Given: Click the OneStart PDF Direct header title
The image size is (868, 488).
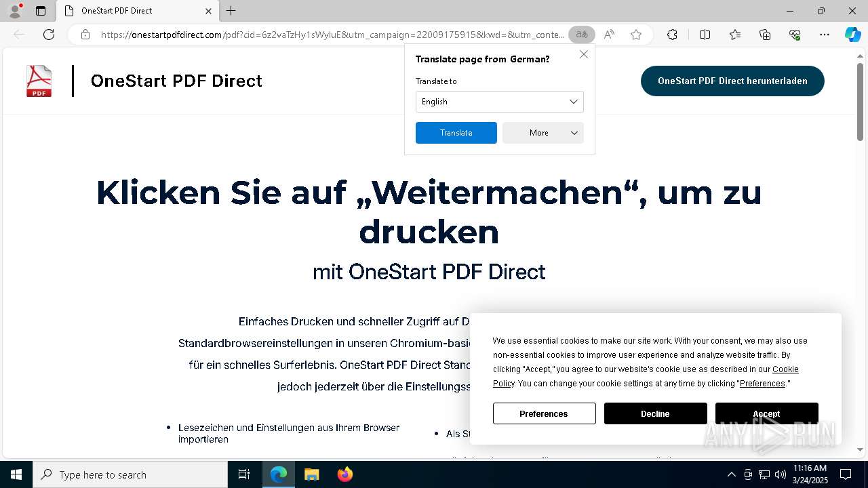Looking at the screenshot, I should tap(176, 81).
